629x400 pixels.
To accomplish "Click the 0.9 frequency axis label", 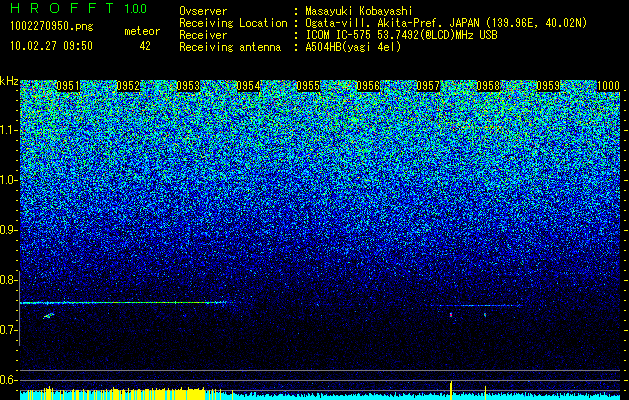I will click(8, 230).
